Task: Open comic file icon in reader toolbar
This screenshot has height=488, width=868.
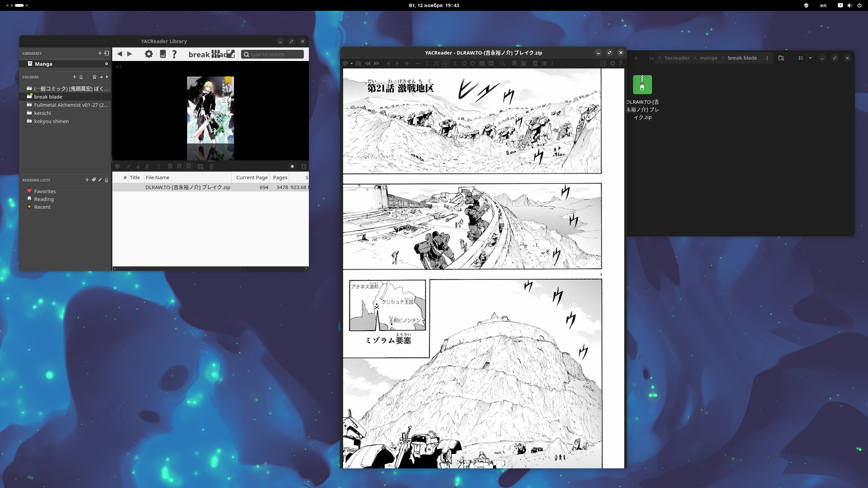Action: point(345,63)
